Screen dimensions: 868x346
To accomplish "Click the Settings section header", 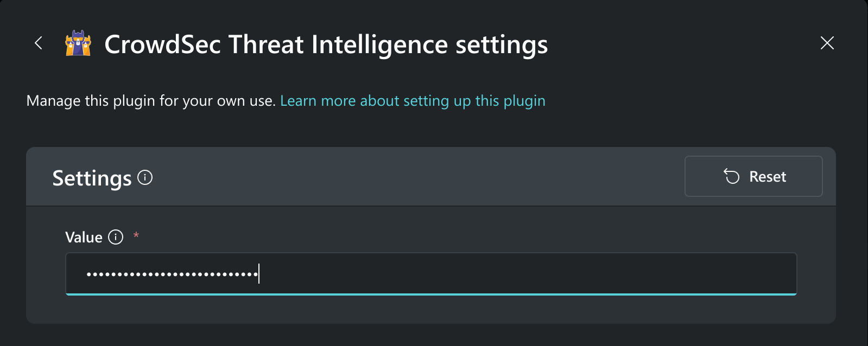I will pyautogui.click(x=92, y=178).
